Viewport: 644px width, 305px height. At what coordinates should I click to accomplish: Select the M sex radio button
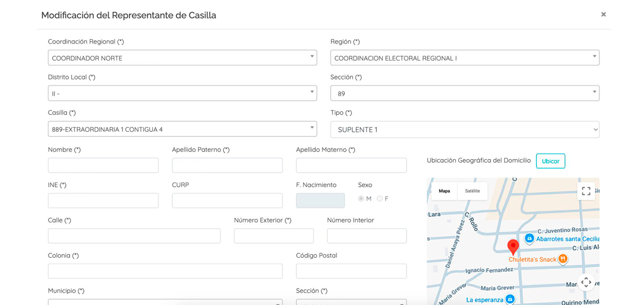[x=361, y=199]
